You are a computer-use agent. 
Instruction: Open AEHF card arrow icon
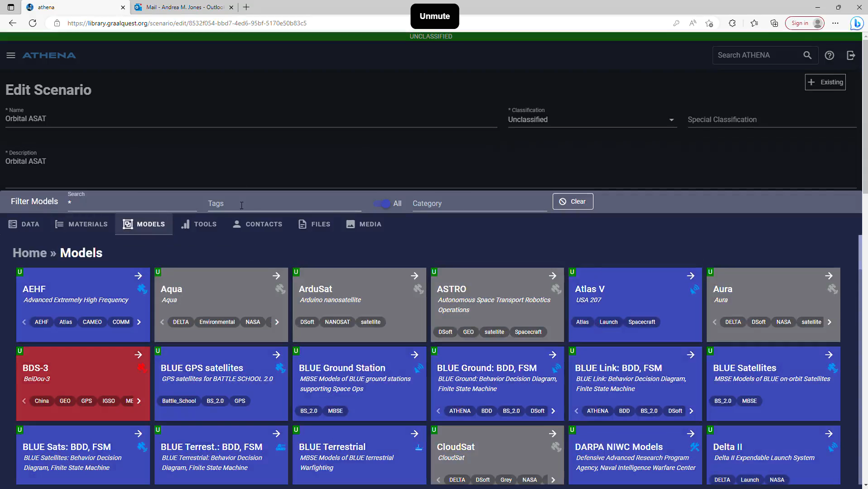click(138, 276)
